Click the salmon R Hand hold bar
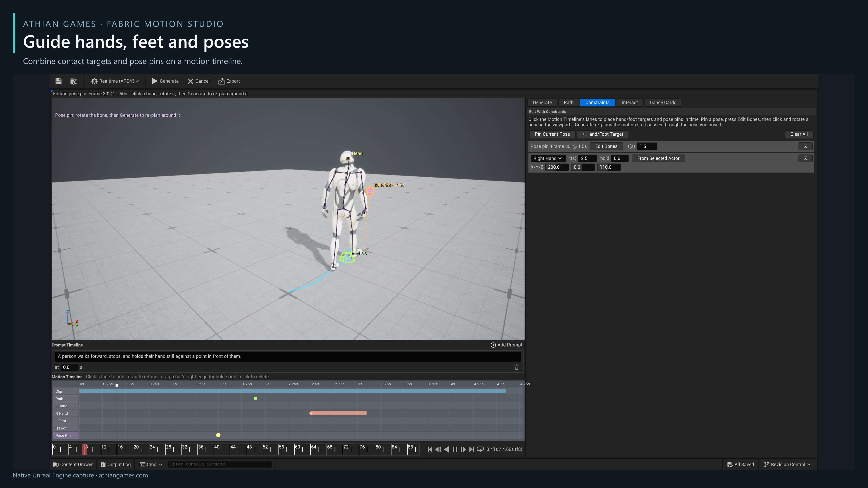Image resolution: width=868 pixels, height=488 pixels. pyautogui.click(x=338, y=413)
